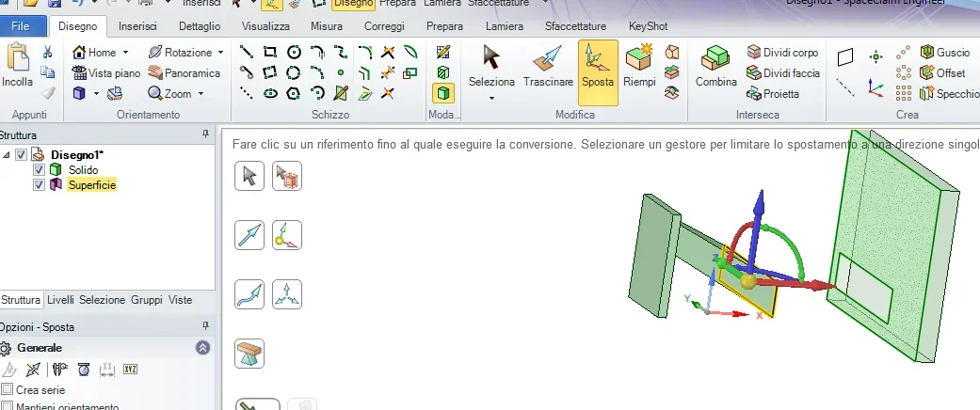Toggle the Solido visibility checkbox
Screen dimensions: 980x410
pyautogui.click(x=39, y=170)
